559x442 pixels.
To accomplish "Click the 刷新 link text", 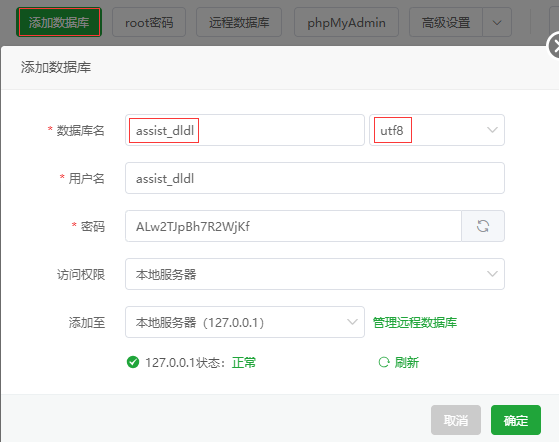I will point(406,363).
